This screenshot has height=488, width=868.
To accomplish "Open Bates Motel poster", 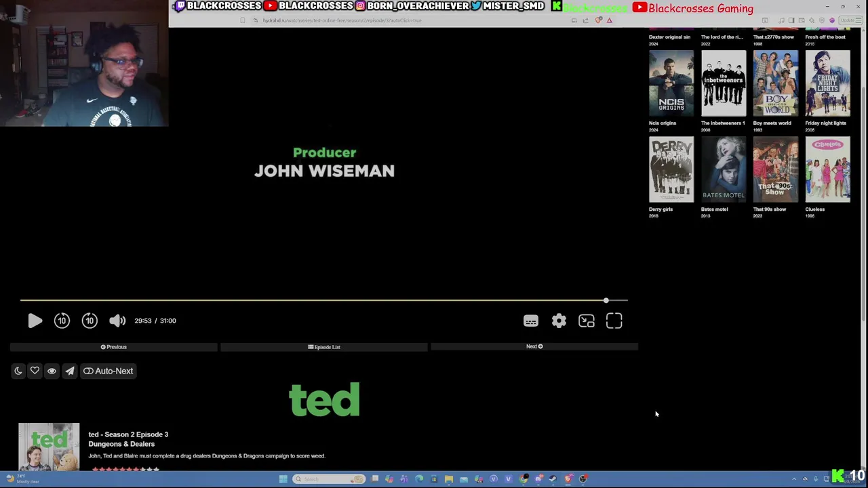I will 724,169.
